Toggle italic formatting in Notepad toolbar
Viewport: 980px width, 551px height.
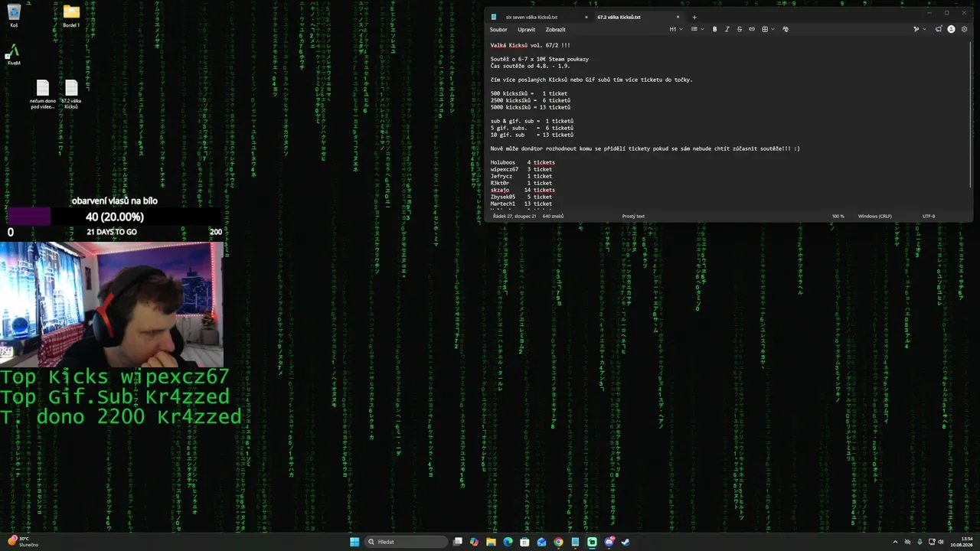coord(727,29)
